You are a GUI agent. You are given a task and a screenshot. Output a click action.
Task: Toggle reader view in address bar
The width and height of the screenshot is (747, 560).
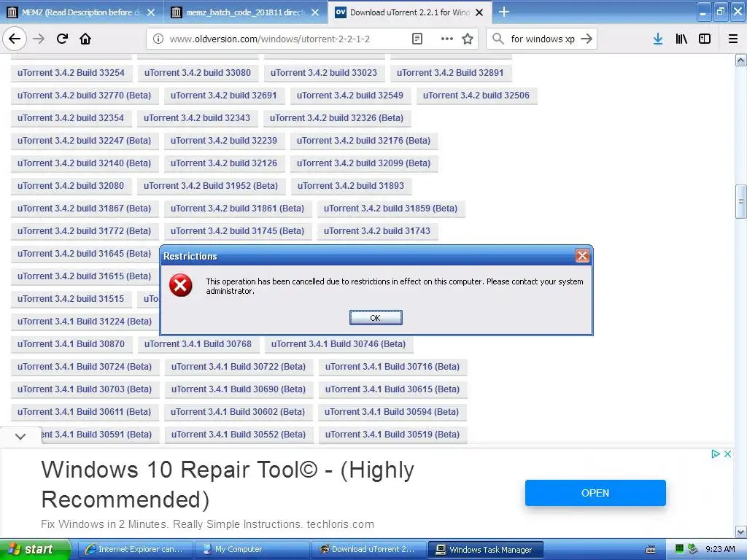click(417, 39)
